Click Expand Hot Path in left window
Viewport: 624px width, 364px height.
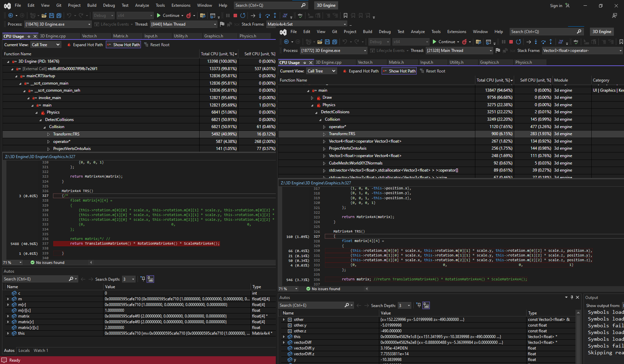point(85,45)
